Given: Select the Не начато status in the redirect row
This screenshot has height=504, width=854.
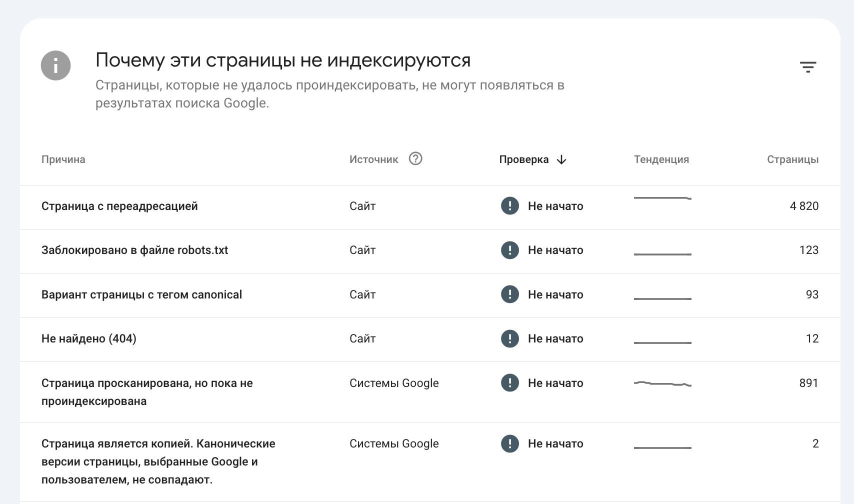Looking at the screenshot, I should (555, 205).
